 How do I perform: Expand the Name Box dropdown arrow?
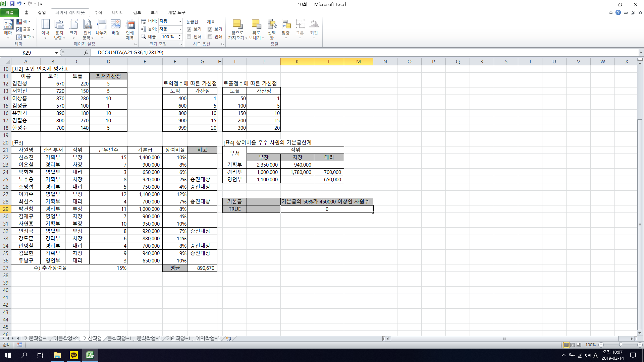click(x=56, y=53)
